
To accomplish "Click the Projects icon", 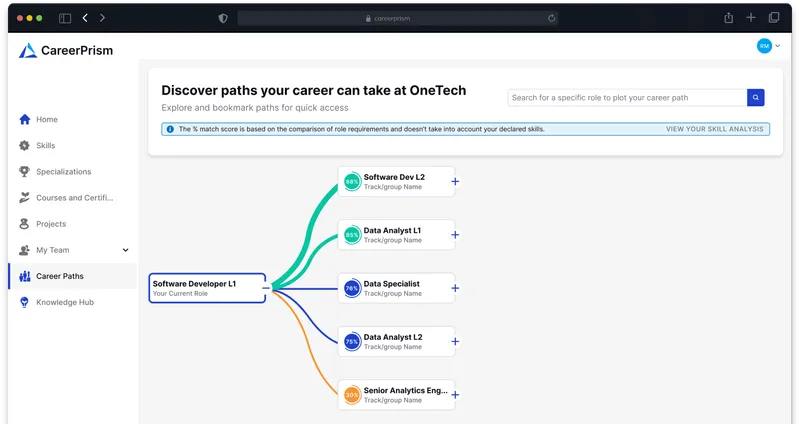I will [x=24, y=223].
